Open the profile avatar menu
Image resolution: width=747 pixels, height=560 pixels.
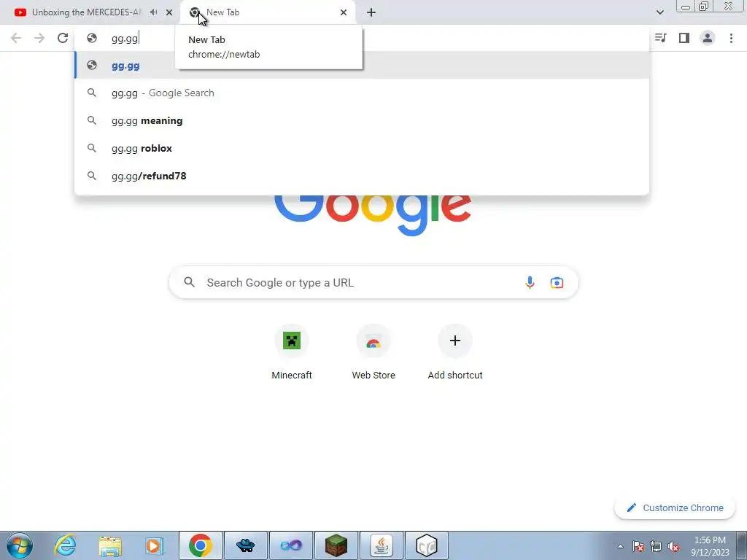[708, 38]
